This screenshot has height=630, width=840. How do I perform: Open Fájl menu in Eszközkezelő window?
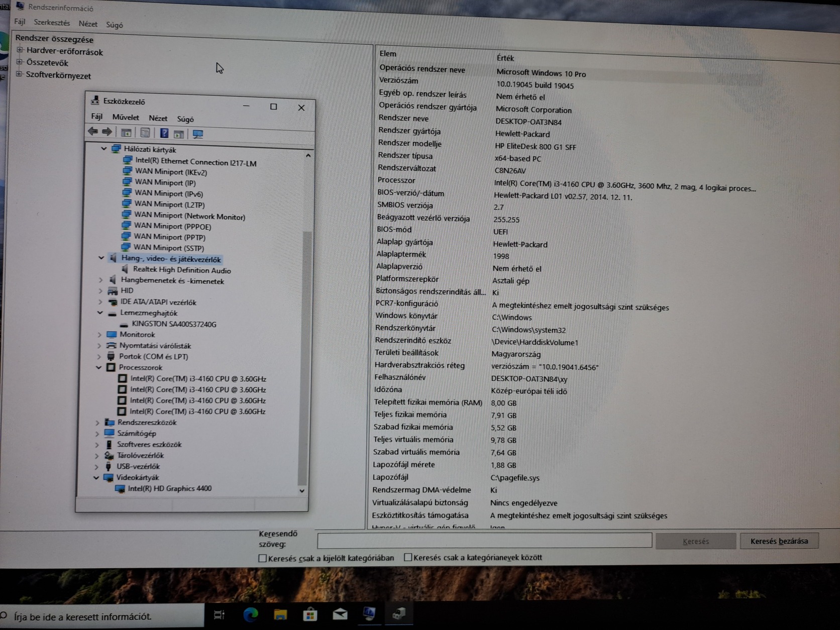pyautogui.click(x=97, y=117)
